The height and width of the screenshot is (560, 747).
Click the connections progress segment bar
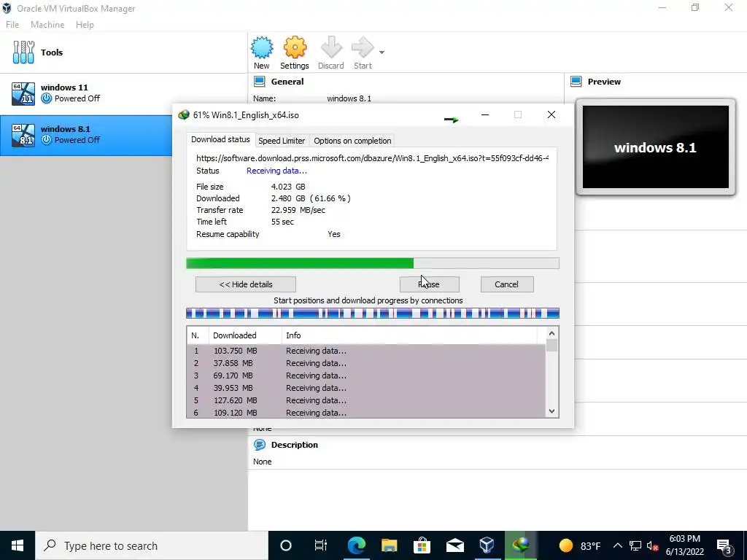(373, 314)
